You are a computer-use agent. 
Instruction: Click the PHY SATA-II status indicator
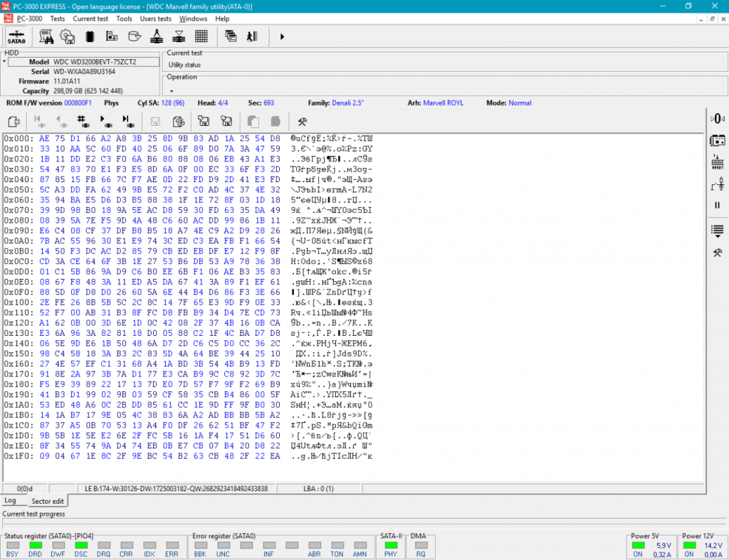[390, 545]
